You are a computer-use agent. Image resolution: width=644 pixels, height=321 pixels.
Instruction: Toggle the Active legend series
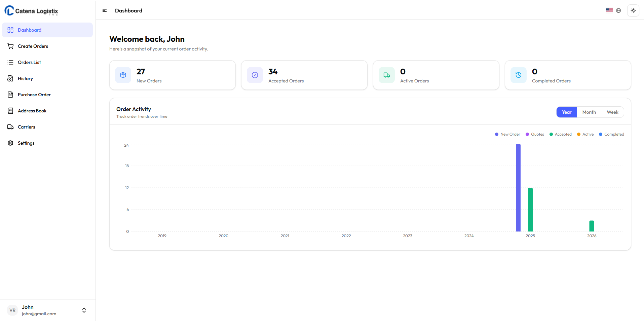(x=585, y=134)
